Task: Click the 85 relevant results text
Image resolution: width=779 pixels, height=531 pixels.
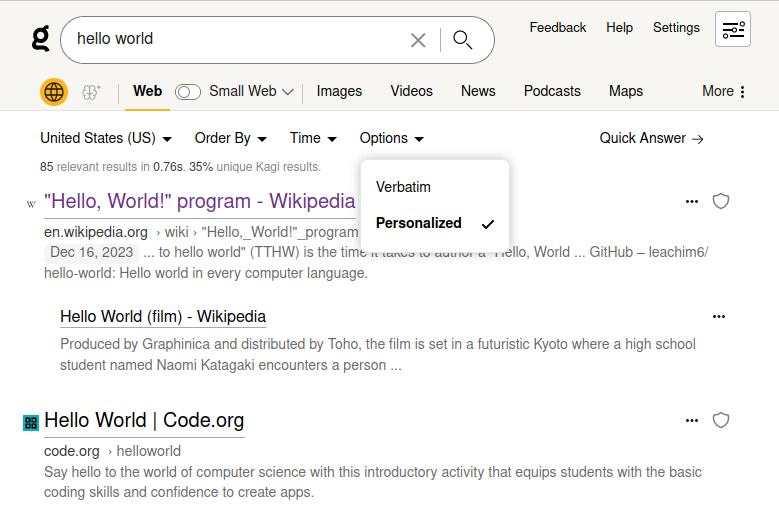Action: coord(180,167)
